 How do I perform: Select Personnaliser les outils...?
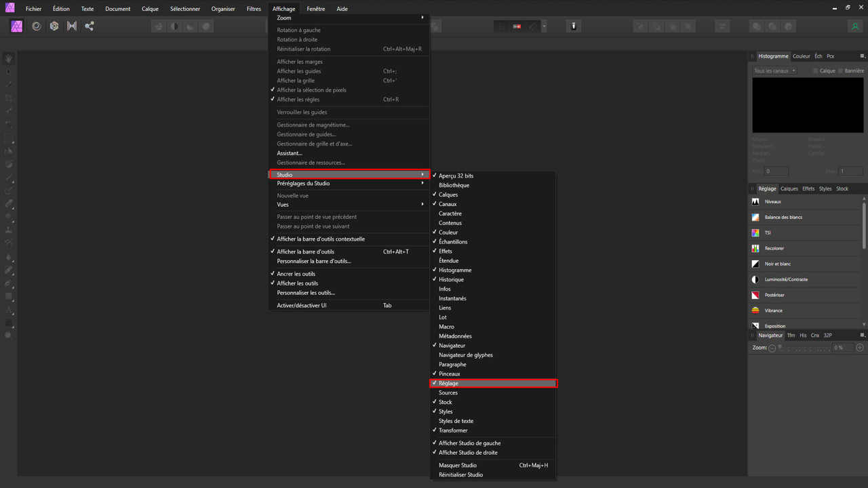pos(349,293)
